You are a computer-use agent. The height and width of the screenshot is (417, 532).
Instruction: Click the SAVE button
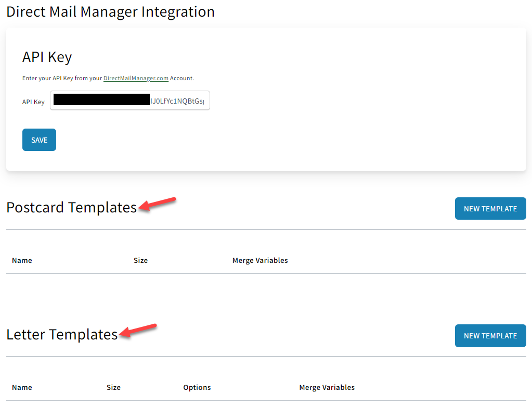[x=38, y=140]
